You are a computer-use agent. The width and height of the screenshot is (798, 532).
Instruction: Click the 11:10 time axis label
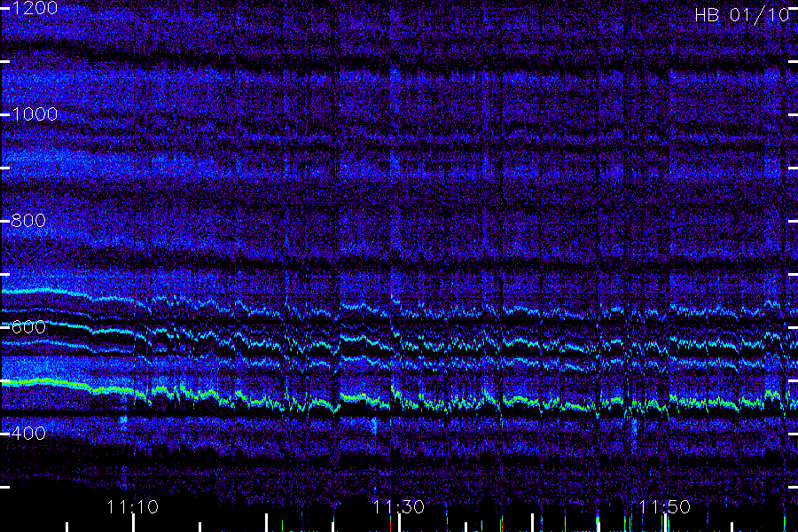(133, 507)
